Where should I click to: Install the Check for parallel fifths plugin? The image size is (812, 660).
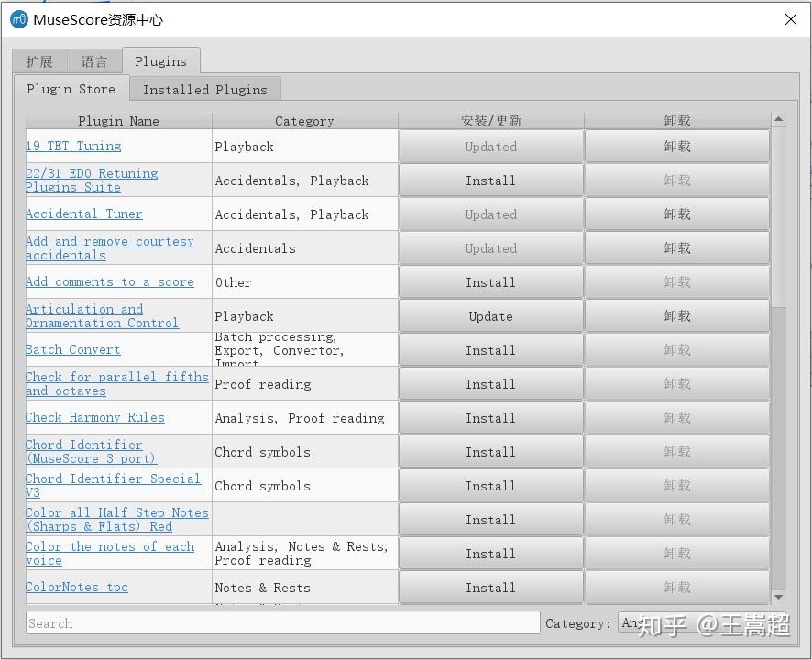pyautogui.click(x=490, y=383)
